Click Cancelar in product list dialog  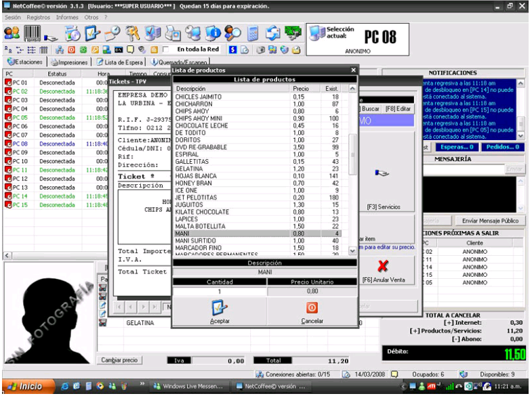coord(312,311)
